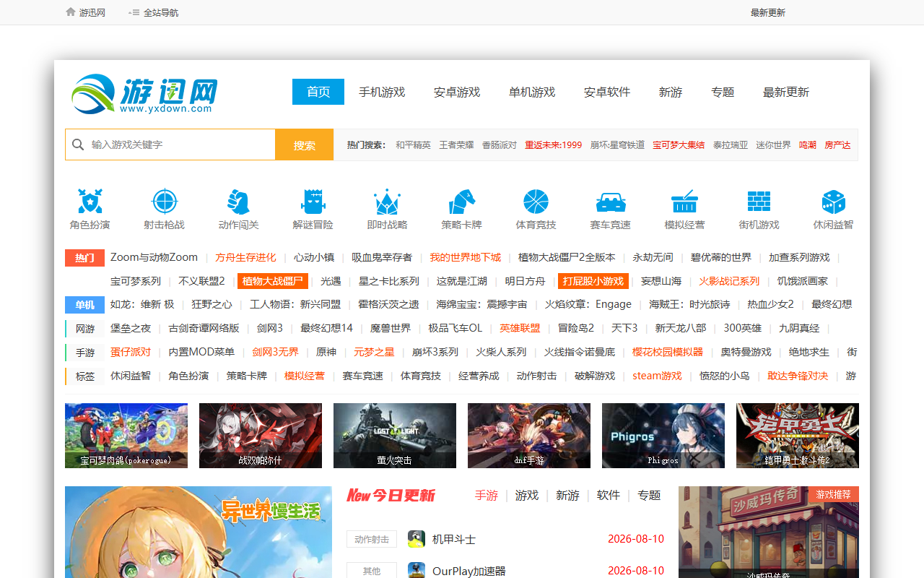Screen dimensions: 924x578
Task: Open the 赛车竞速 car icon
Action: click(x=611, y=202)
